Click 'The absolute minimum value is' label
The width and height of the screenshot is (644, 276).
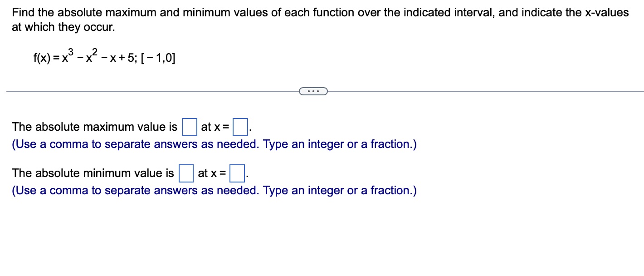(92, 173)
